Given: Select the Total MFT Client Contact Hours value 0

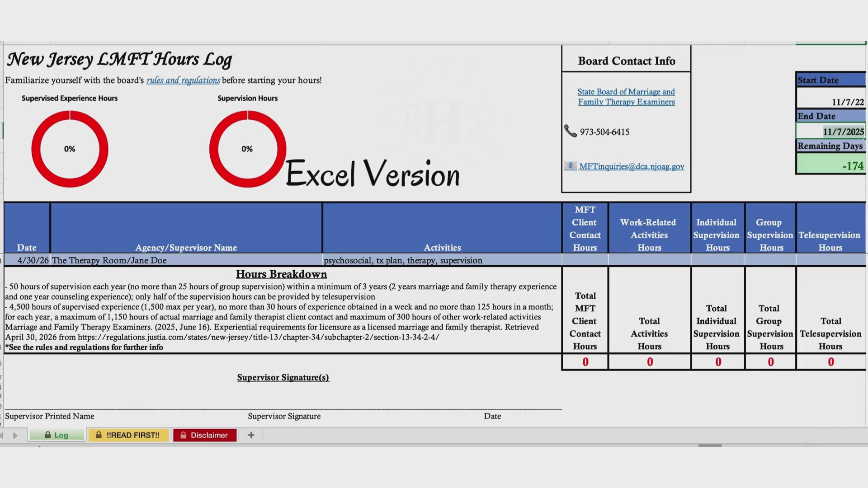Looking at the screenshot, I should pos(585,362).
